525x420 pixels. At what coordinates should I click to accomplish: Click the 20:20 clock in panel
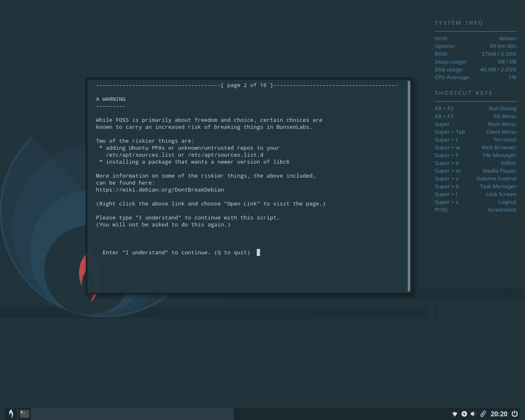(x=499, y=414)
